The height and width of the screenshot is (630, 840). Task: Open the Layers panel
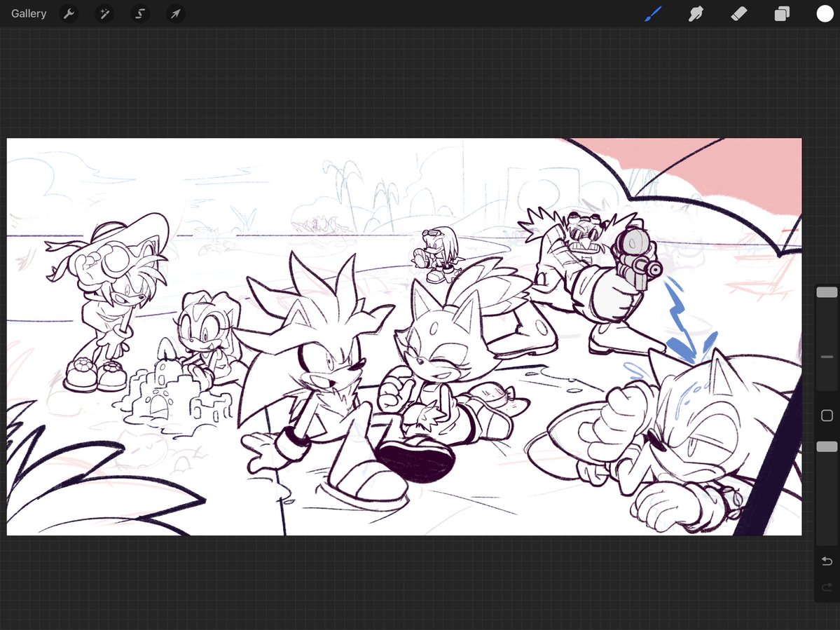[782, 13]
